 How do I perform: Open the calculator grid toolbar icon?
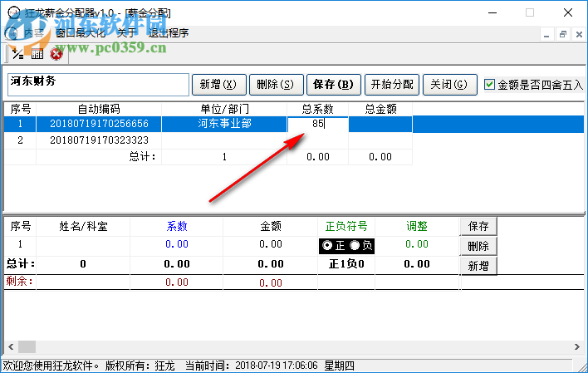[37, 54]
